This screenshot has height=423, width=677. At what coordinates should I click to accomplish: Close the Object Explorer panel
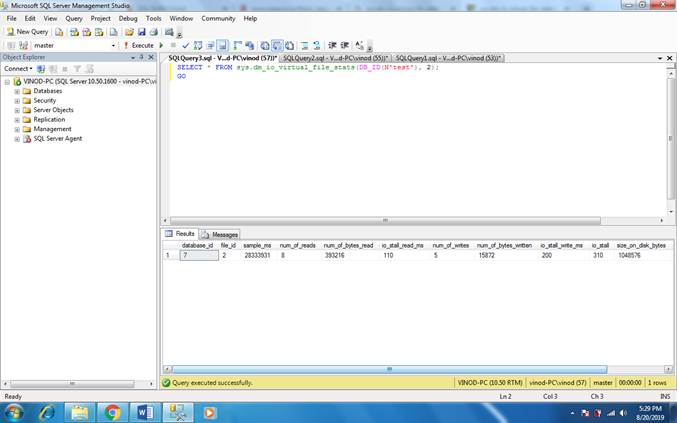[151, 57]
